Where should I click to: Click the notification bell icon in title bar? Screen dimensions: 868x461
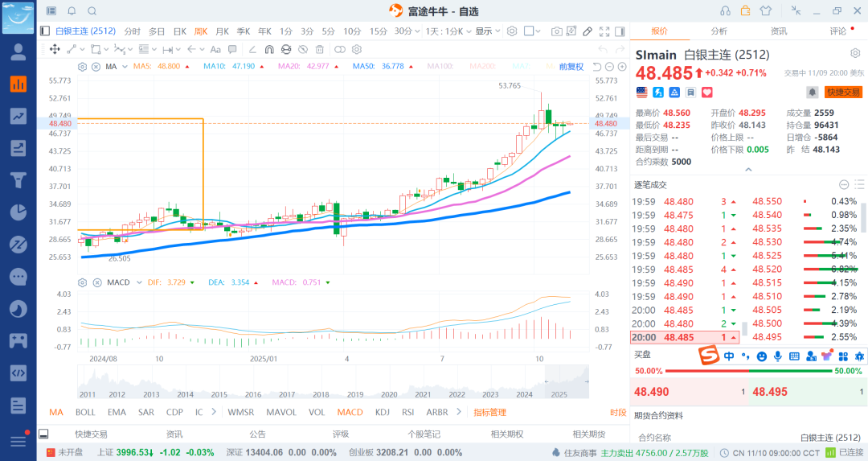click(72, 10)
